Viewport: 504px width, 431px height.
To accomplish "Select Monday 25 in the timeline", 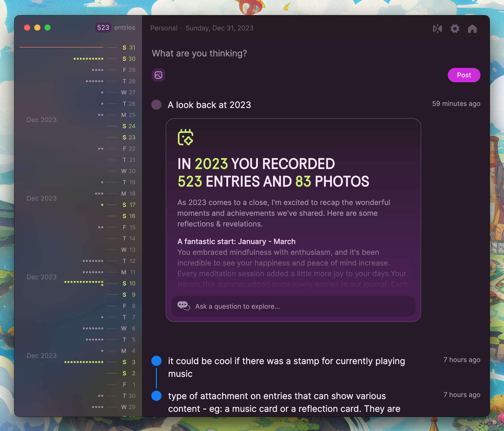I will 128,115.
